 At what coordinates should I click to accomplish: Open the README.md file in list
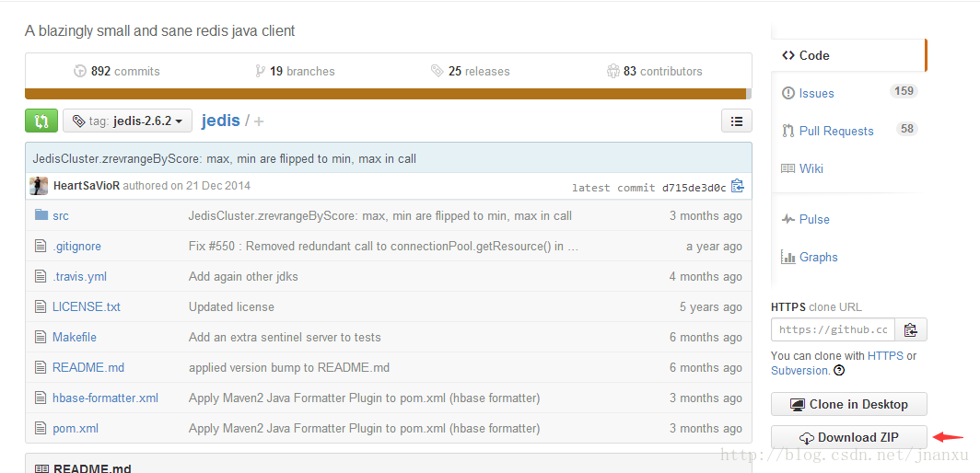[88, 367]
